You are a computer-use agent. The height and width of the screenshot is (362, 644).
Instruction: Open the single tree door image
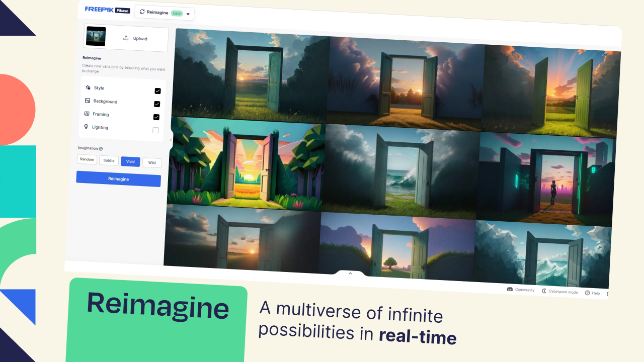pos(397,247)
